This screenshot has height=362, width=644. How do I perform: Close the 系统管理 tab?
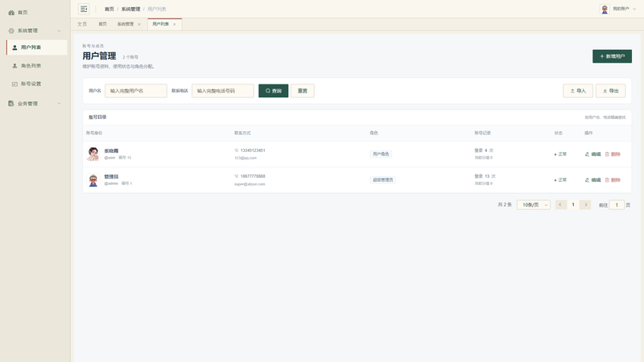click(x=139, y=24)
